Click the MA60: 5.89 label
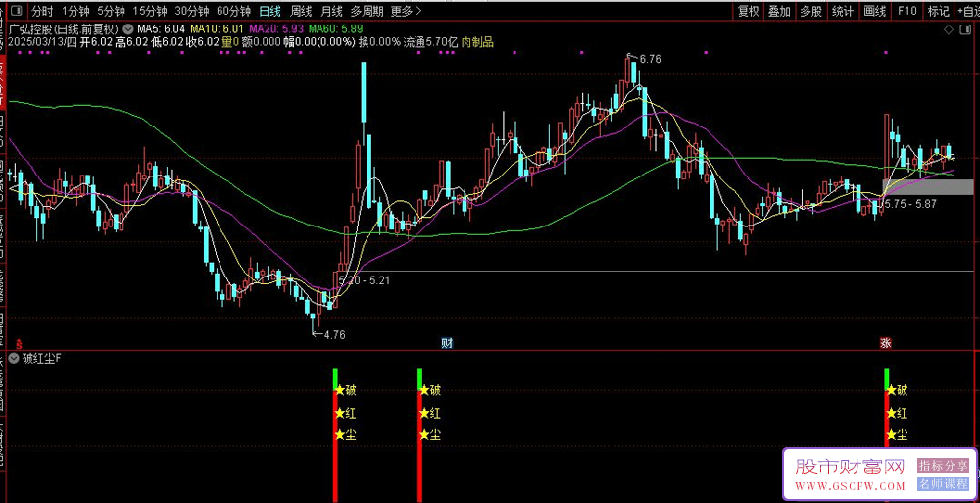Image resolution: width=980 pixels, height=503 pixels. [335, 29]
